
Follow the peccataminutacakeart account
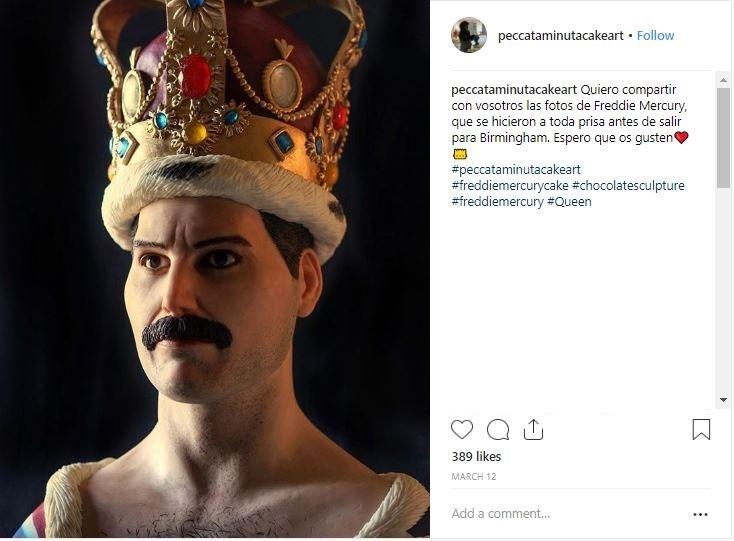655,36
